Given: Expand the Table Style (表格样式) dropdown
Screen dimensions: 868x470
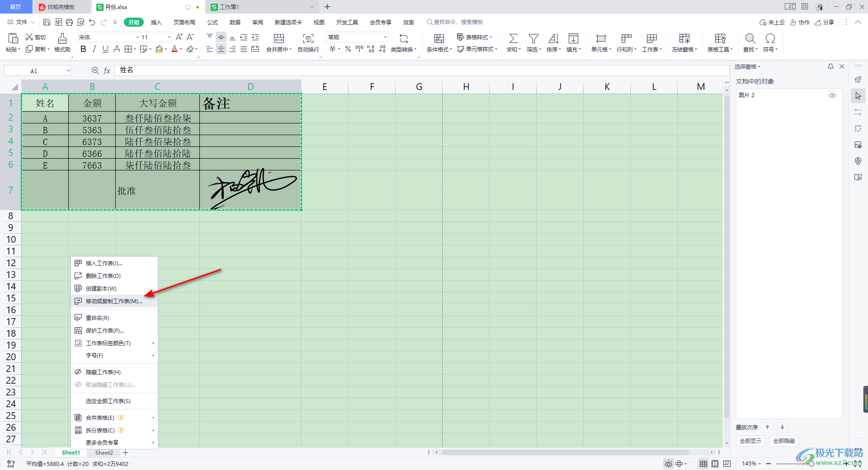Looking at the screenshot, I should (x=491, y=37).
